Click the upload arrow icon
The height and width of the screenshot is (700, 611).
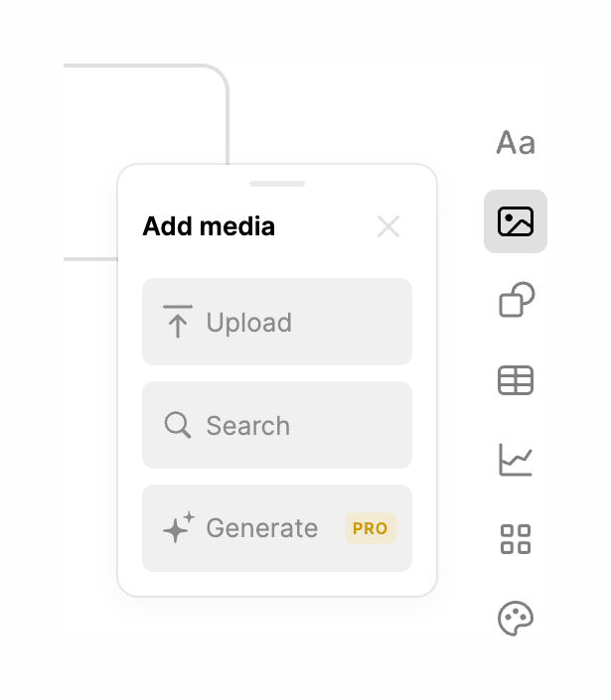coord(178,322)
